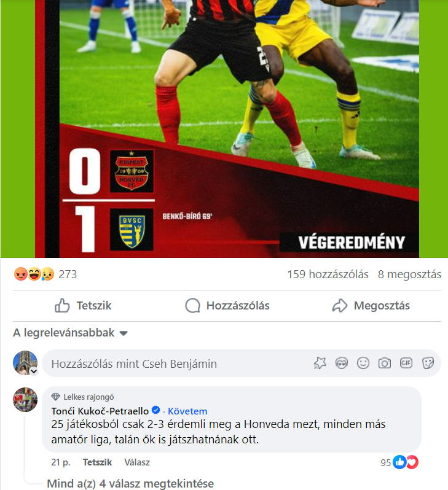Open the 8 megosztás shares list
This screenshot has height=490, width=448.
(x=409, y=274)
